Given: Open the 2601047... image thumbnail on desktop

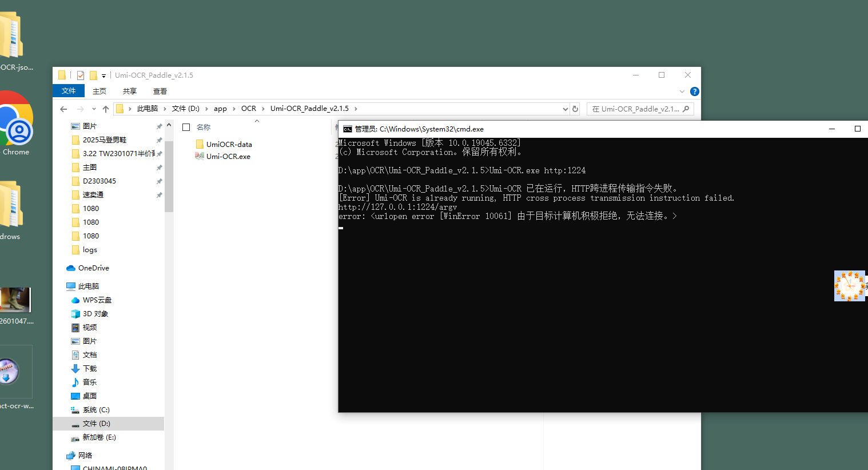Looking at the screenshot, I should click(15, 306).
